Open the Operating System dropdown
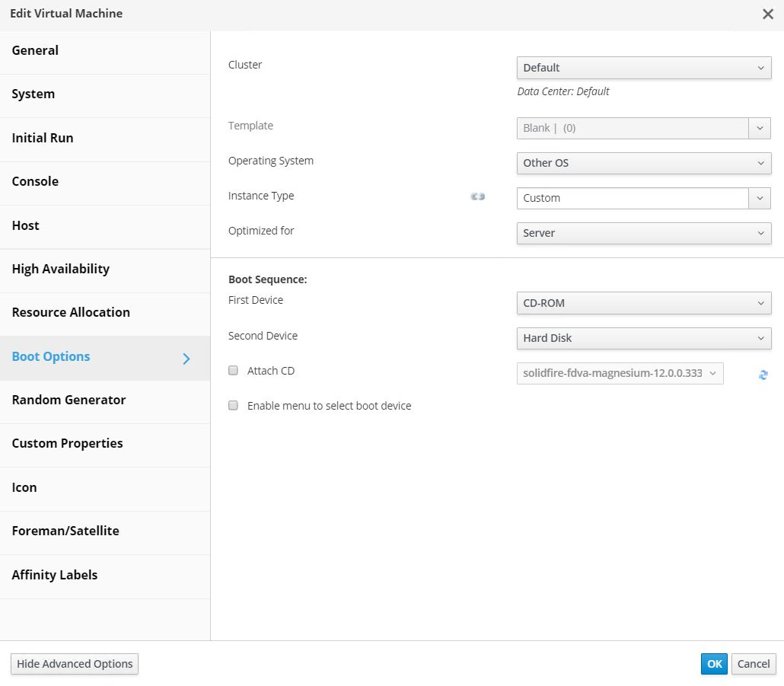The image size is (784, 686). click(x=643, y=163)
